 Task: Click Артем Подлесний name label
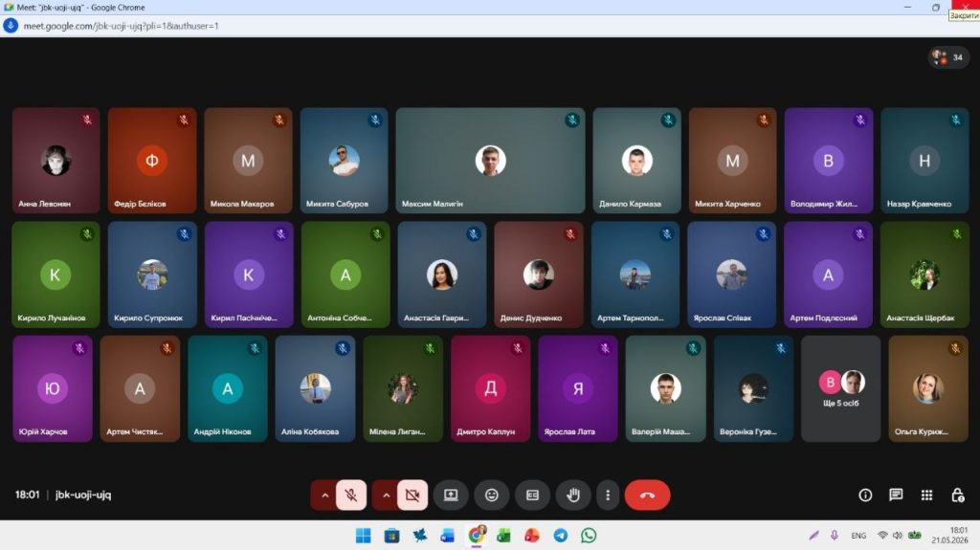point(823,319)
